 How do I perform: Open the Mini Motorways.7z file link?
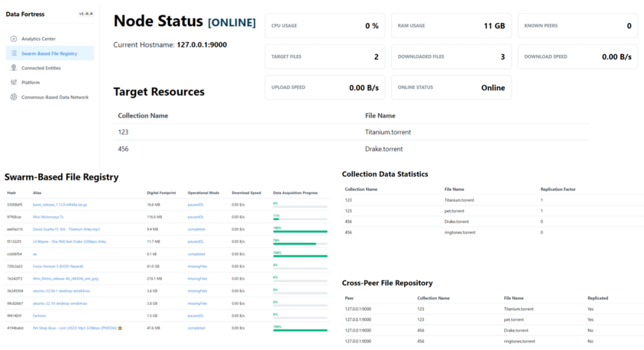(x=48, y=217)
